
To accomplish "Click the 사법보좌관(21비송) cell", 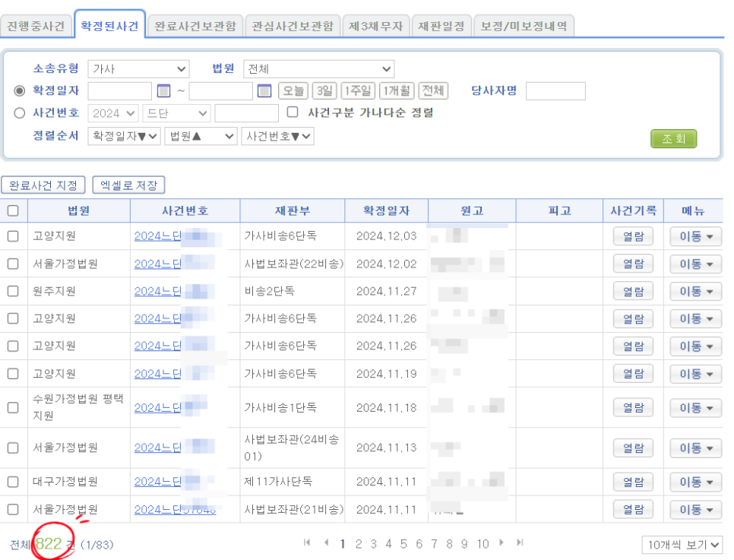I will pyautogui.click(x=294, y=509).
